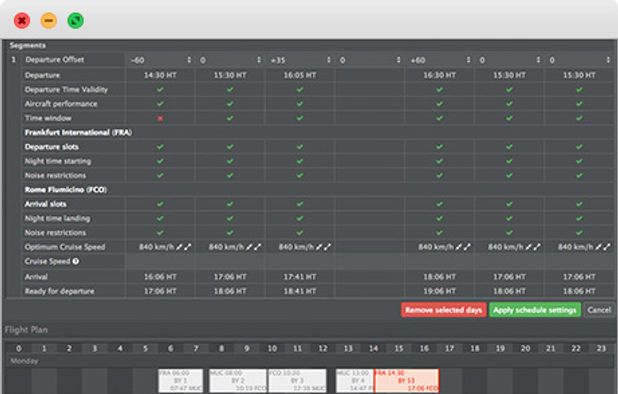The width and height of the screenshot is (618, 394).
Task: Close the window with the red button
Action: click(x=22, y=20)
